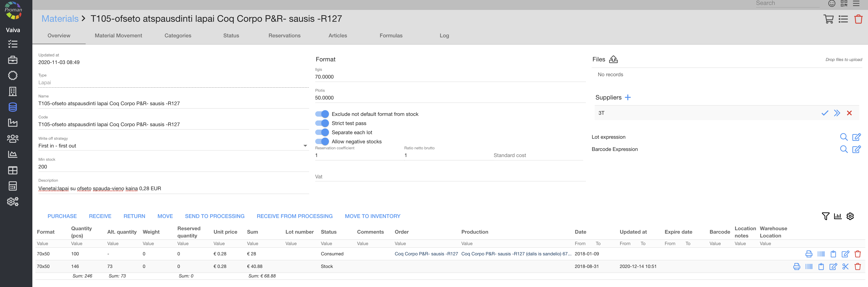
Task: Open the database materials sidebar icon
Action: click(x=13, y=107)
